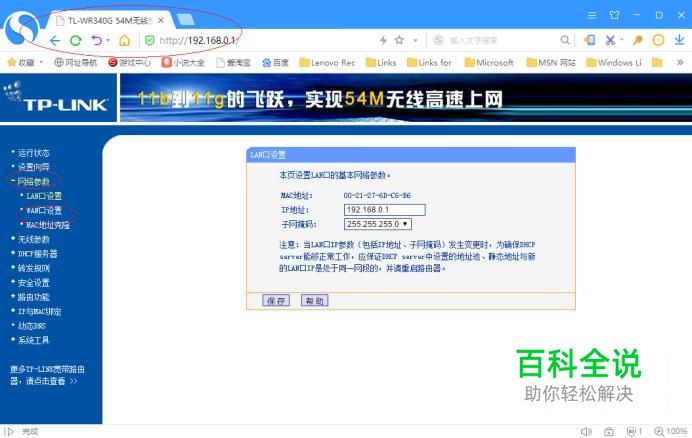Open 运行状态 in the sidebar

point(34,153)
